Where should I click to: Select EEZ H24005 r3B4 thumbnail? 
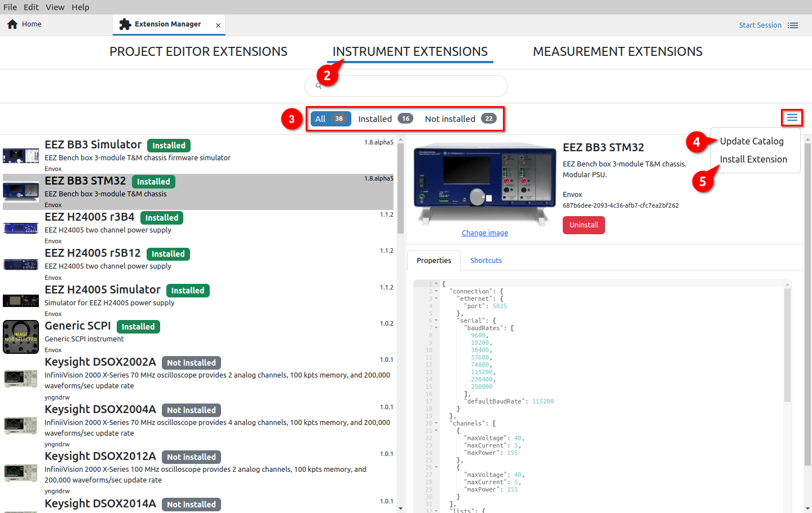point(21,228)
